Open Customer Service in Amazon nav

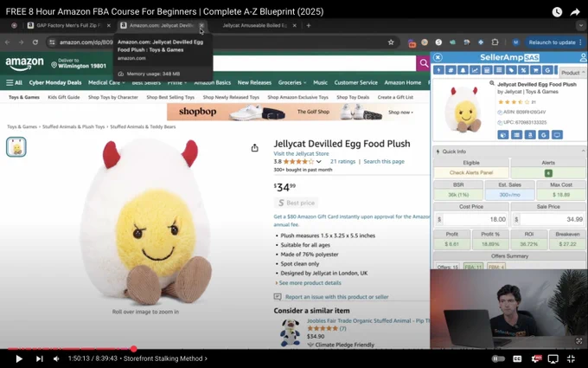(356, 82)
